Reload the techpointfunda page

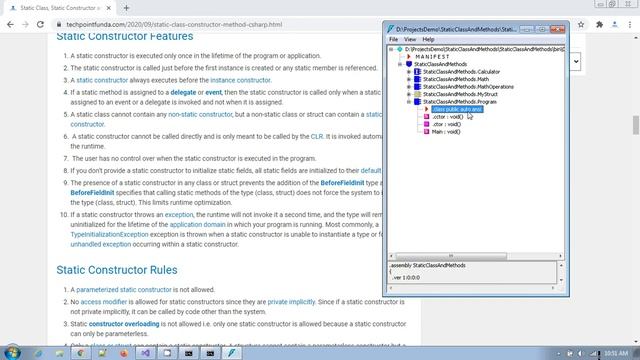coord(40,24)
